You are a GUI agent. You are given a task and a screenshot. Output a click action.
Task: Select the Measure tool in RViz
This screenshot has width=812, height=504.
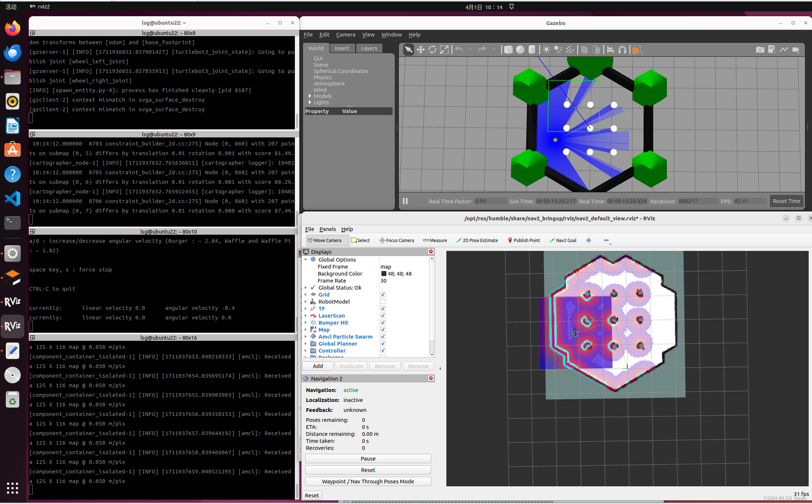click(x=435, y=240)
